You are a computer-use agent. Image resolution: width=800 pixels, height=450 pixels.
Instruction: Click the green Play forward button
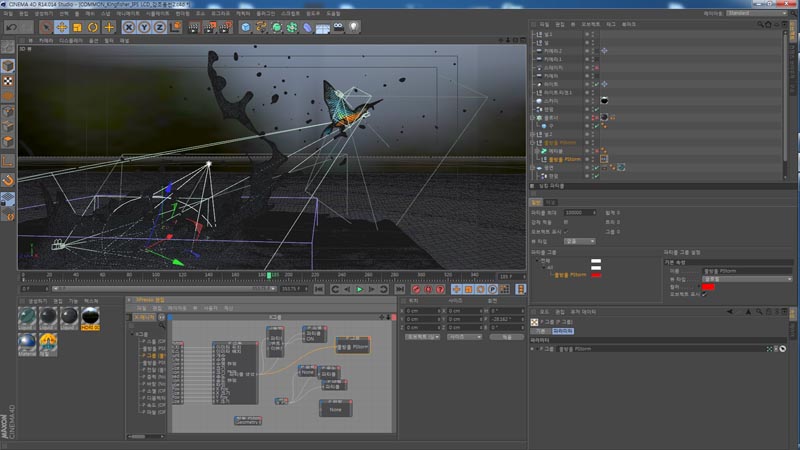[360, 289]
